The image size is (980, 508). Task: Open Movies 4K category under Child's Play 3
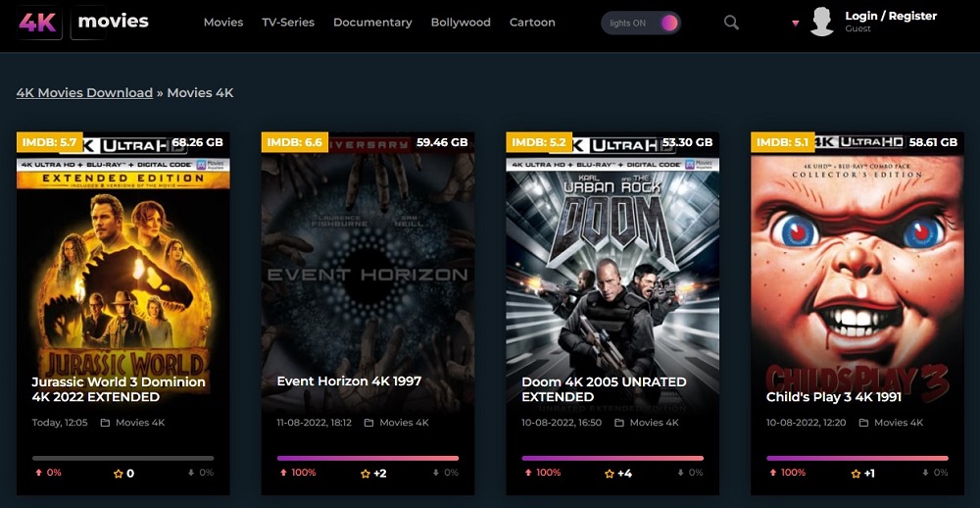pos(899,423)
